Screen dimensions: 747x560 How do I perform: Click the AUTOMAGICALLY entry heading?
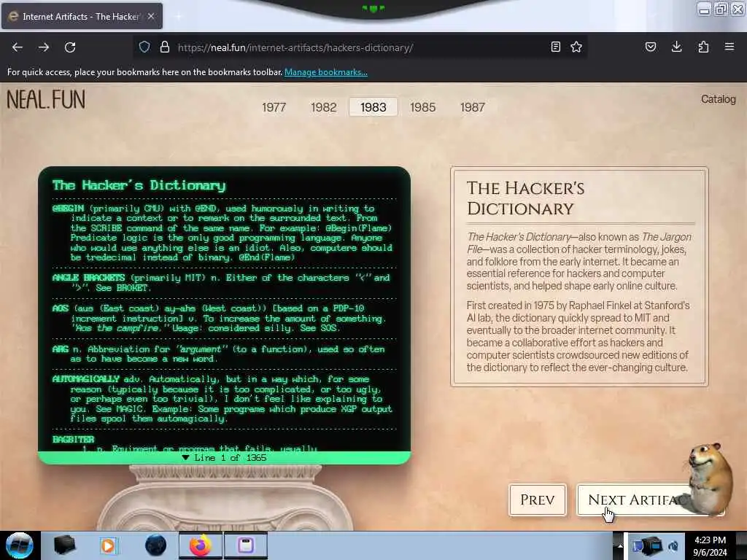[x=86, y=379]
